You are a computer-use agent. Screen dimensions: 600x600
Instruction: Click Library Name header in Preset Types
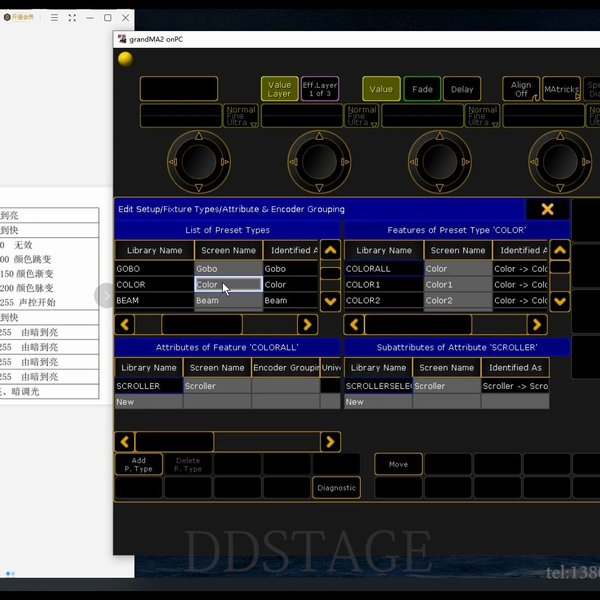click(x=155, y=250)
